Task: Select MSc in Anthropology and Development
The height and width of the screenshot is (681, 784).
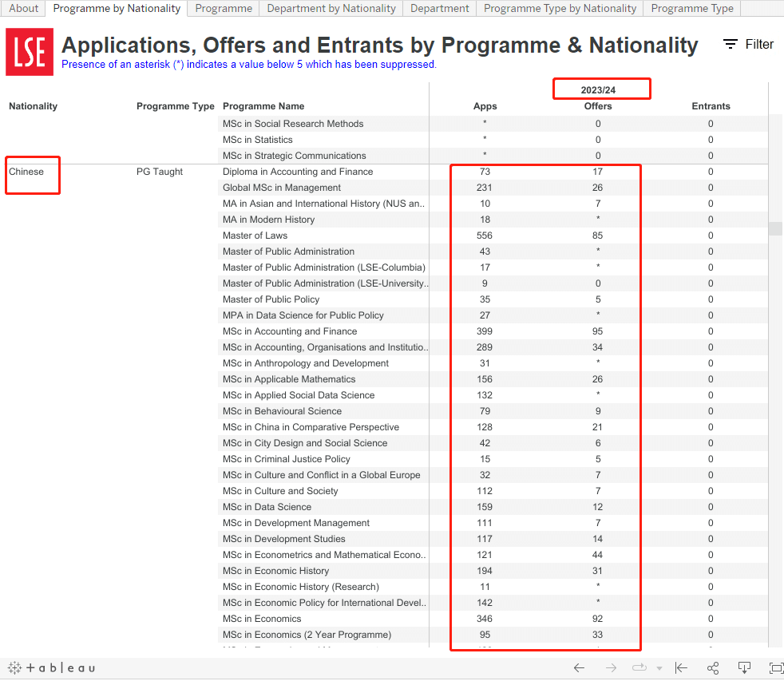Action: 306,363
